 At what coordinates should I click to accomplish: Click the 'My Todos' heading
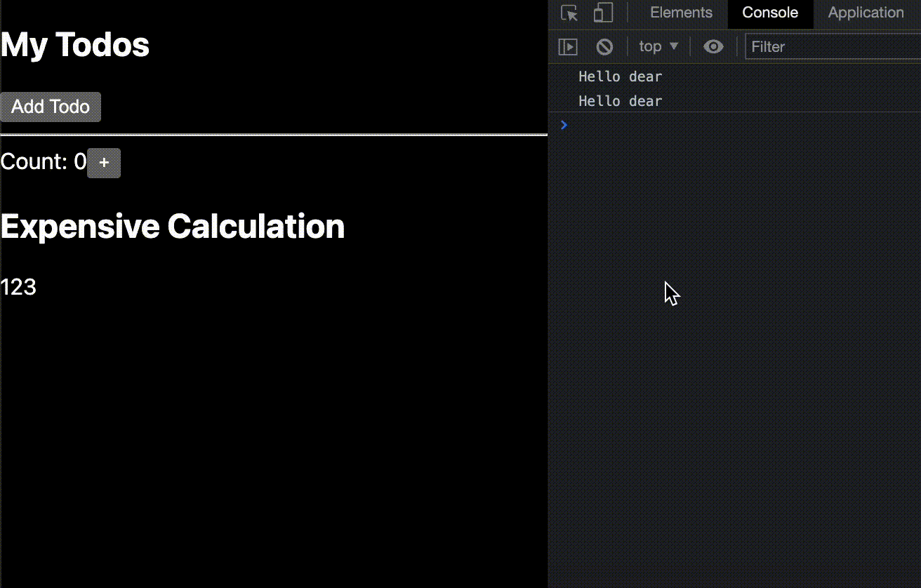click(74, 44)
